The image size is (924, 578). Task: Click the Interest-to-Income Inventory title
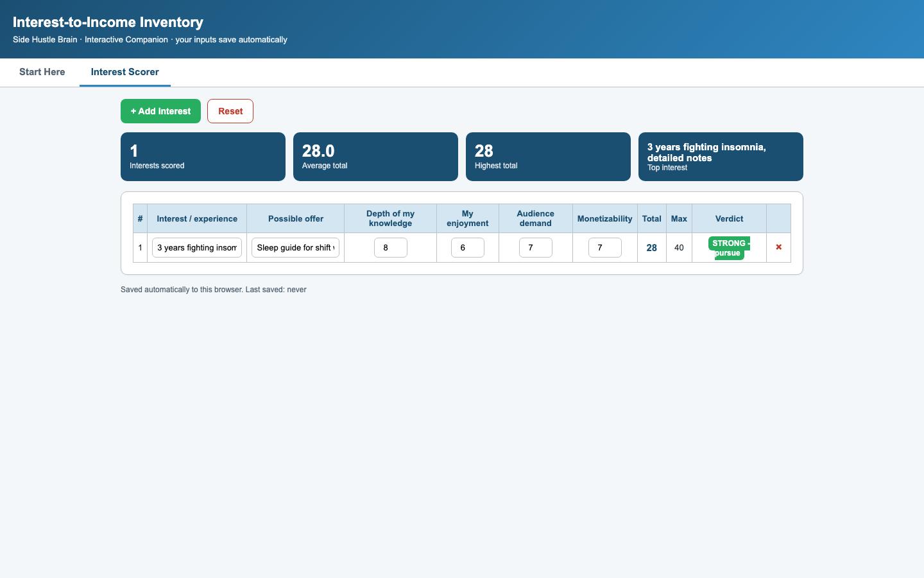point(108,22)
